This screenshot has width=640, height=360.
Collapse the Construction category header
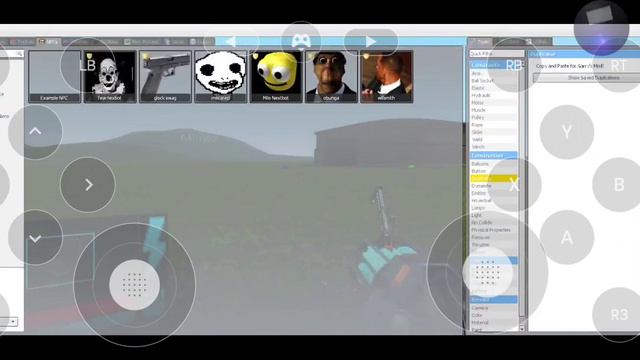coord(494,156)
